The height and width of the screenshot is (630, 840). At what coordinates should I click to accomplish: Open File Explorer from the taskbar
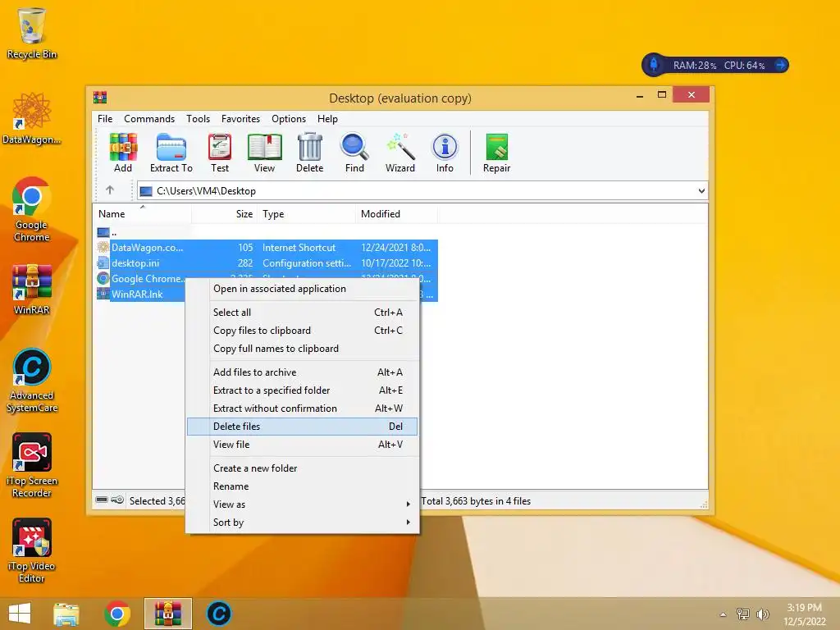[x=66, y=614]
